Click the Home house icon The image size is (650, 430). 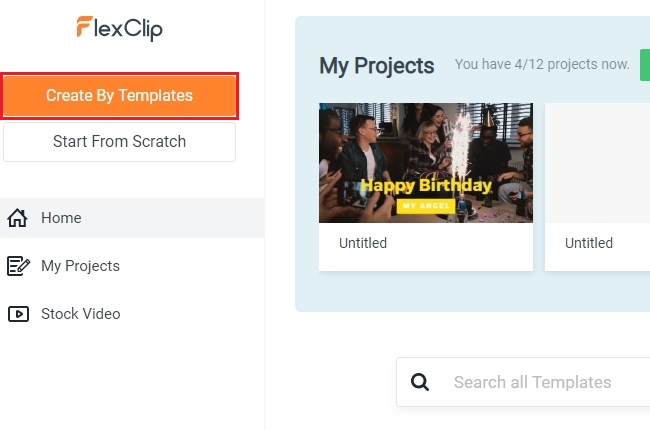(18, 218)
